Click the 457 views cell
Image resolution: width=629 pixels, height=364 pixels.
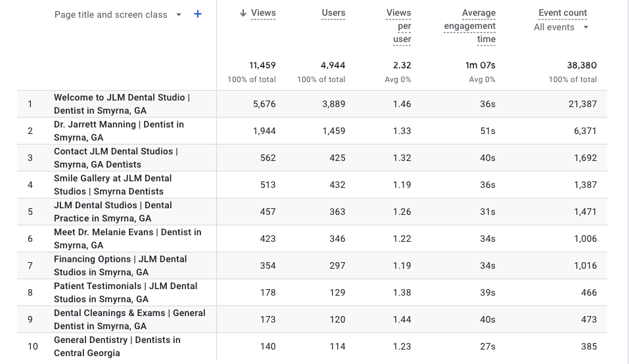coord(268,212)
